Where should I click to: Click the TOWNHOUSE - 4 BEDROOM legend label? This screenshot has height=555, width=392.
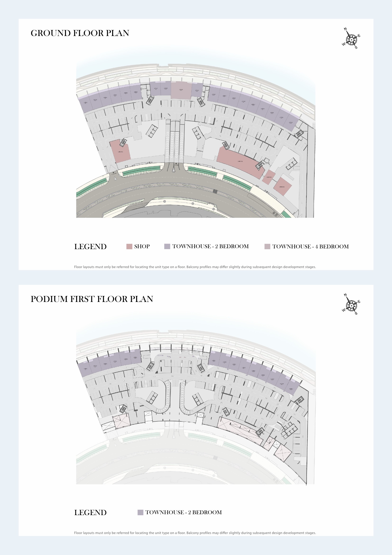pyautogui.click(x=311, y=246)
